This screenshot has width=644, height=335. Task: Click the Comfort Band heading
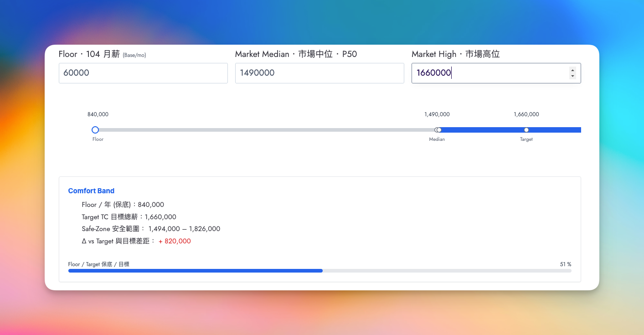coord(91,191)
